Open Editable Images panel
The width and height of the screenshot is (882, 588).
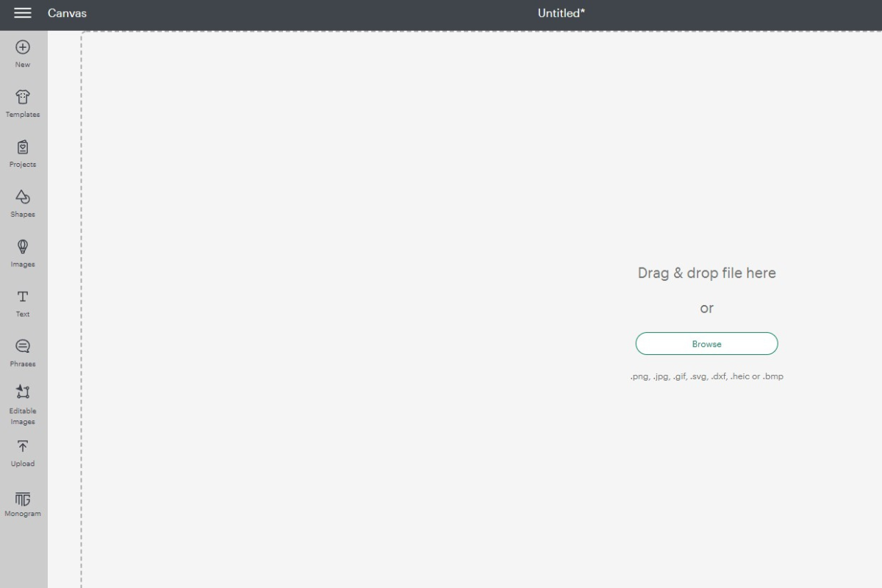23,406
